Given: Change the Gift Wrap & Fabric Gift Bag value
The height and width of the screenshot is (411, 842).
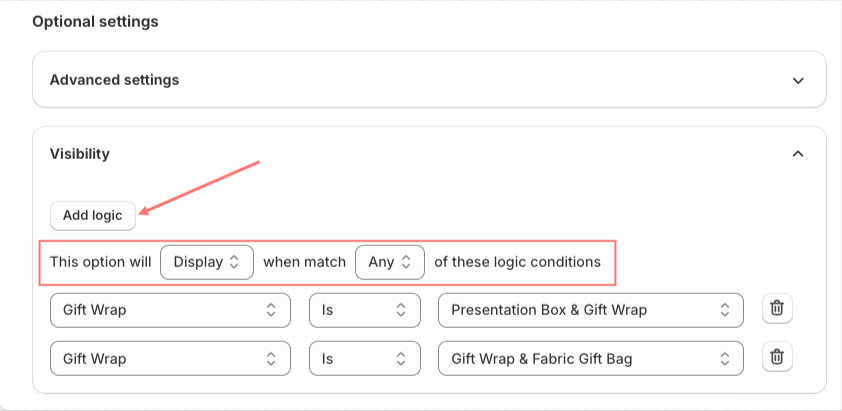Looking at the screenshot, I should coord(591,358).
